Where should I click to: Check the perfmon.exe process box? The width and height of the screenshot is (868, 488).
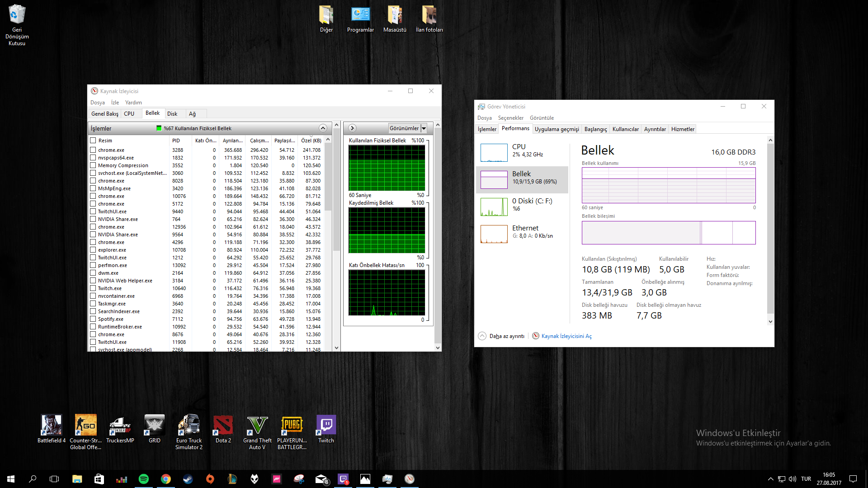tap(93, 265)
